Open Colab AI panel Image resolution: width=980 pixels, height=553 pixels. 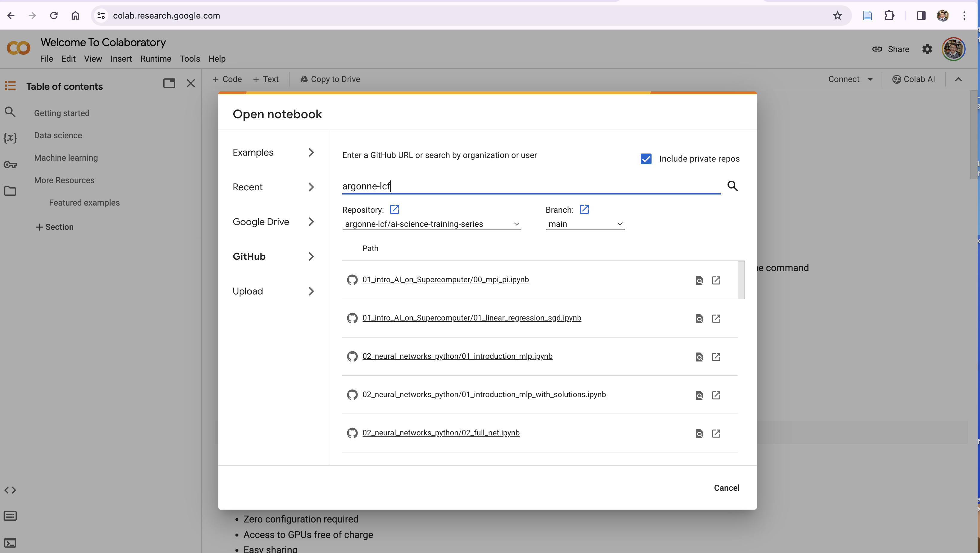click(913, 79)
